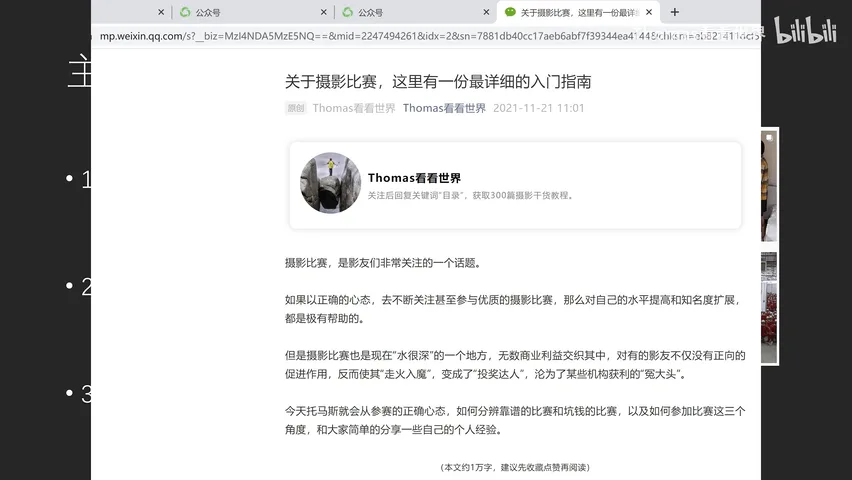Close the second 公众号 tab

tap(486, 12)
